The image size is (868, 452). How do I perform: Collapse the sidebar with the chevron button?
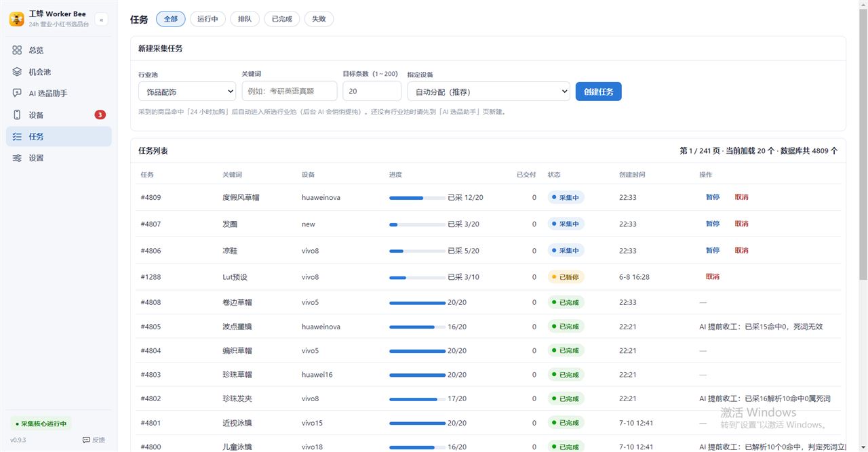click(x=102, y=20)
